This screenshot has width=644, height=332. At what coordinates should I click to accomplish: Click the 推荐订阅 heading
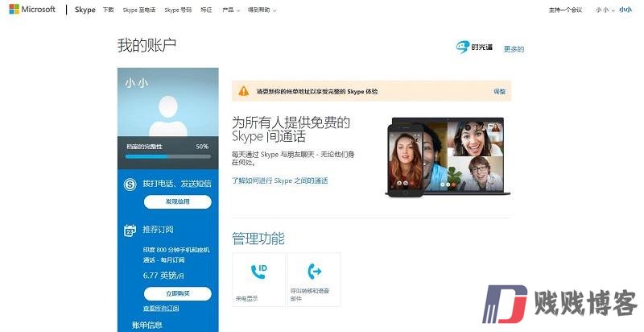158,230
